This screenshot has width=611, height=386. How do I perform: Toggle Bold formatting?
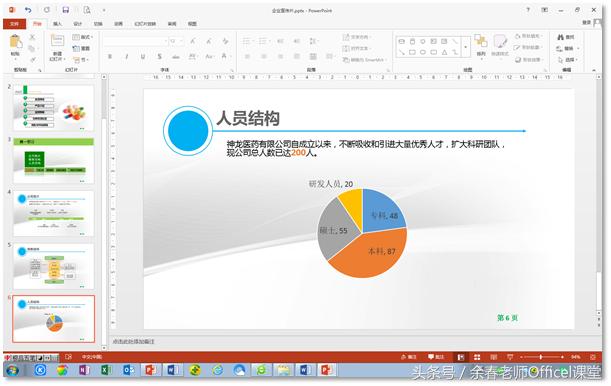110,57
